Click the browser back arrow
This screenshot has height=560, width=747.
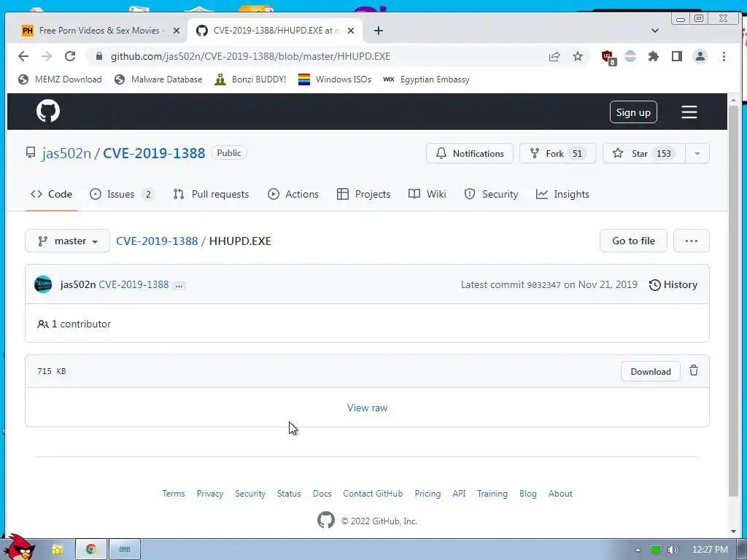(23, 56)
